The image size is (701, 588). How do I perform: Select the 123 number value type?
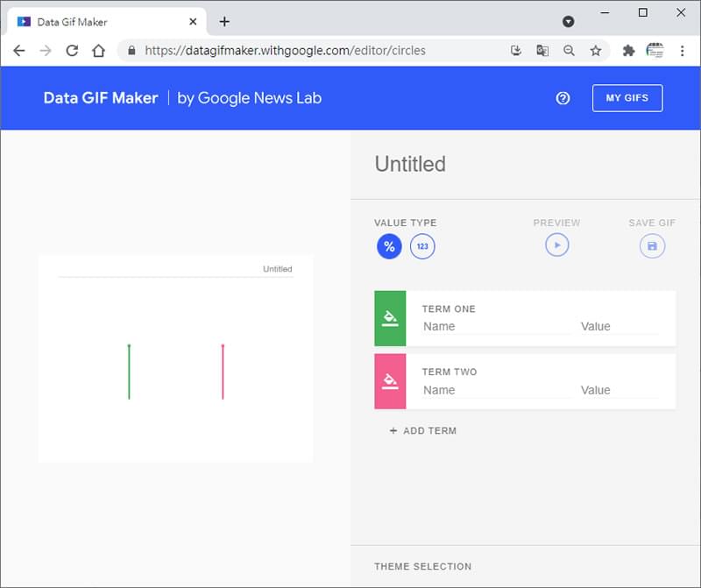(x=422, y=246)
